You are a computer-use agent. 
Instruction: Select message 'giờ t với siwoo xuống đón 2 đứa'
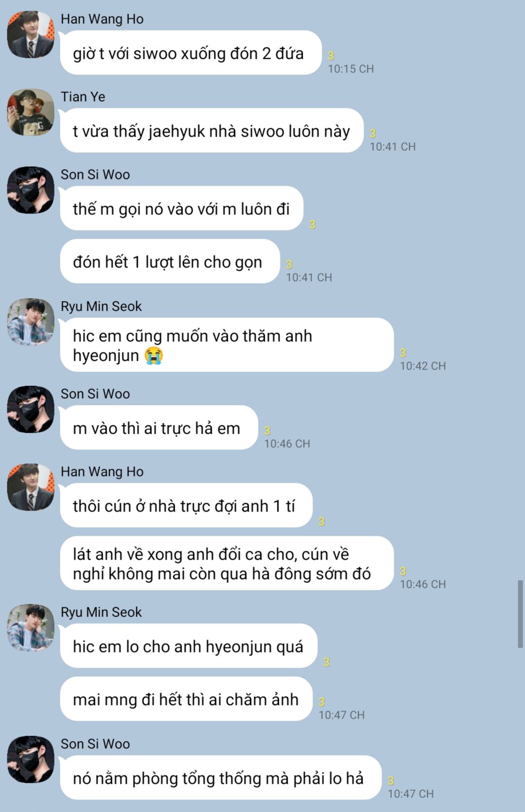tap(191, 53)
